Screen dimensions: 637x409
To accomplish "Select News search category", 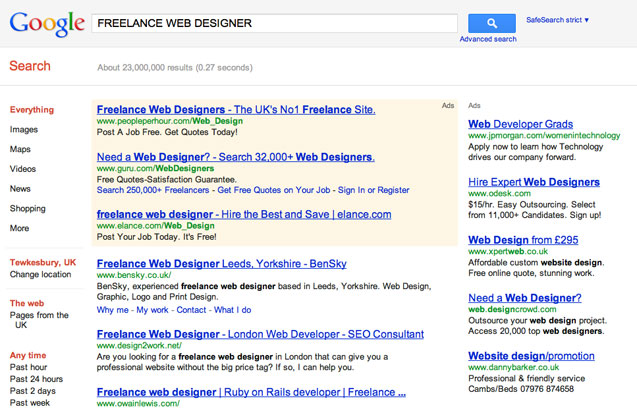I will point(20,189).
